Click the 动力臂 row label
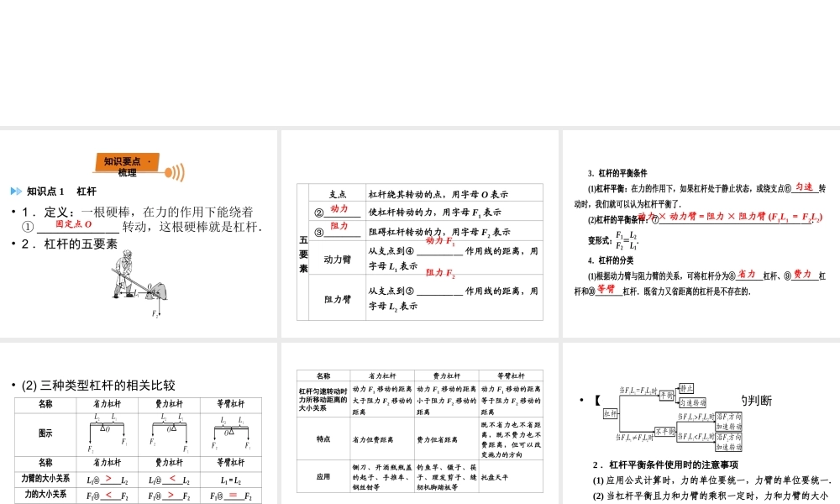This screenshot has height=504, width=840. 338,260
